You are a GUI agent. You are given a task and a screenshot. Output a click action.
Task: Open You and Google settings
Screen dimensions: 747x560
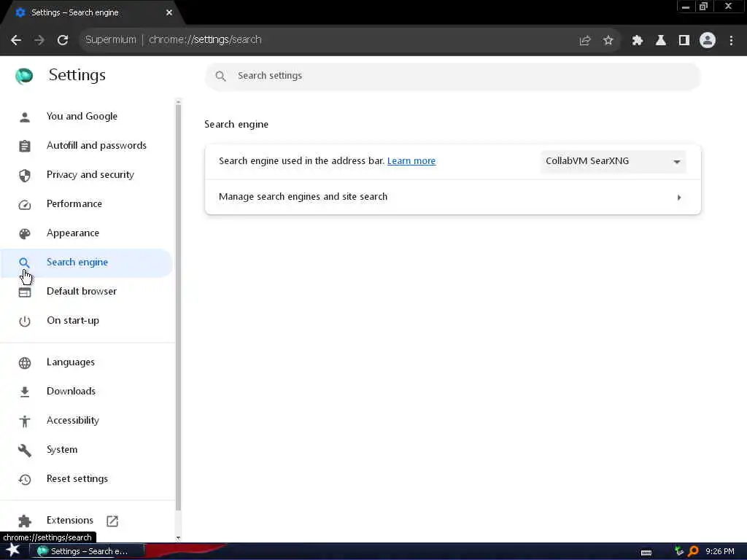(x=86, y=117)
